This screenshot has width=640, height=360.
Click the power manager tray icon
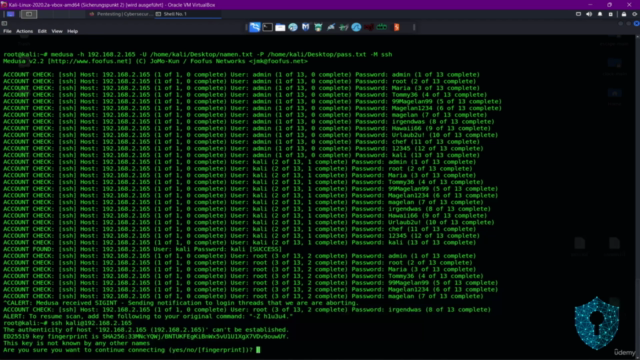[x=611, y=14]
